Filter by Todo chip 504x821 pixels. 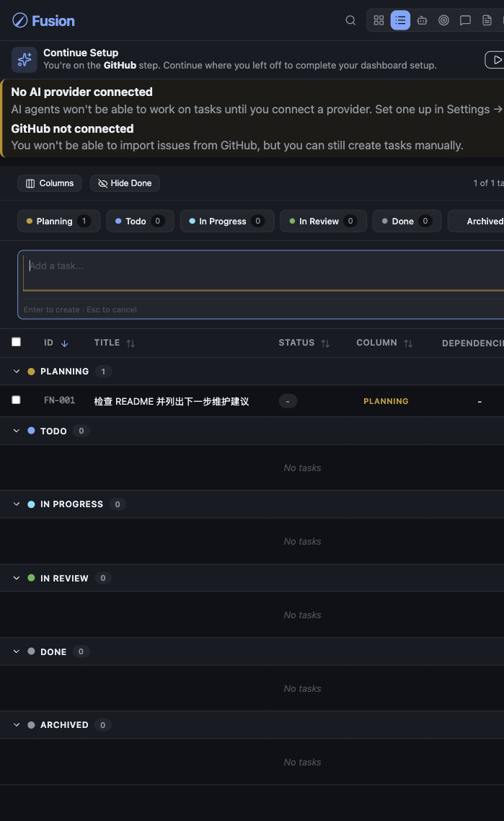click(x=141, y=221)
